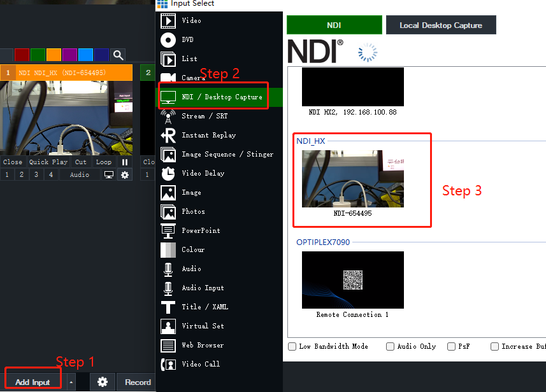Pick the Web Browser input type

[203, 345]
